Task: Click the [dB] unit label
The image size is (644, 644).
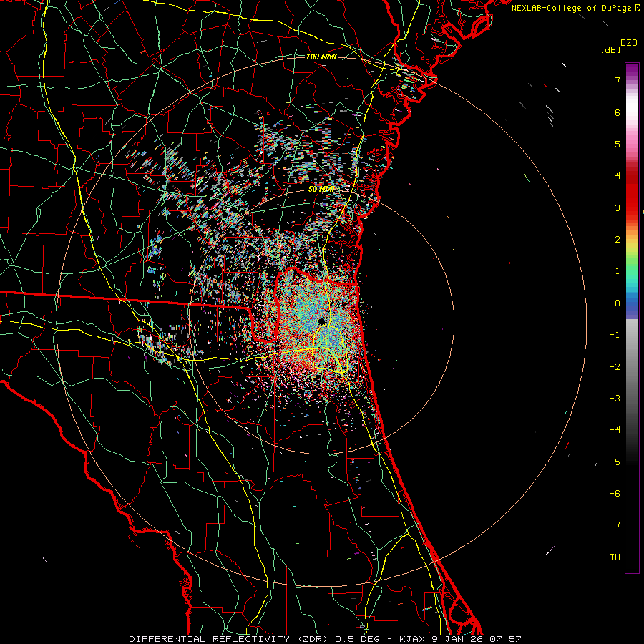Action: tap(610, 50)
